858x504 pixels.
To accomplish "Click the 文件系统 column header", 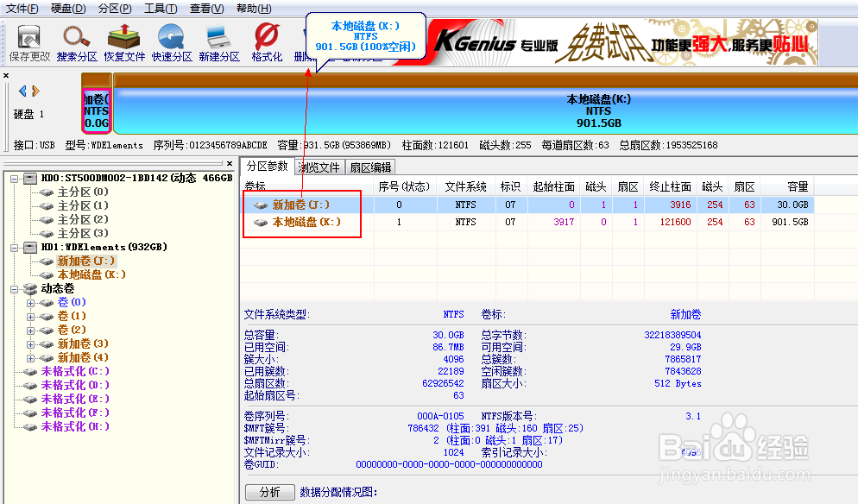I will pyautogui.click(x=465, y=186).
